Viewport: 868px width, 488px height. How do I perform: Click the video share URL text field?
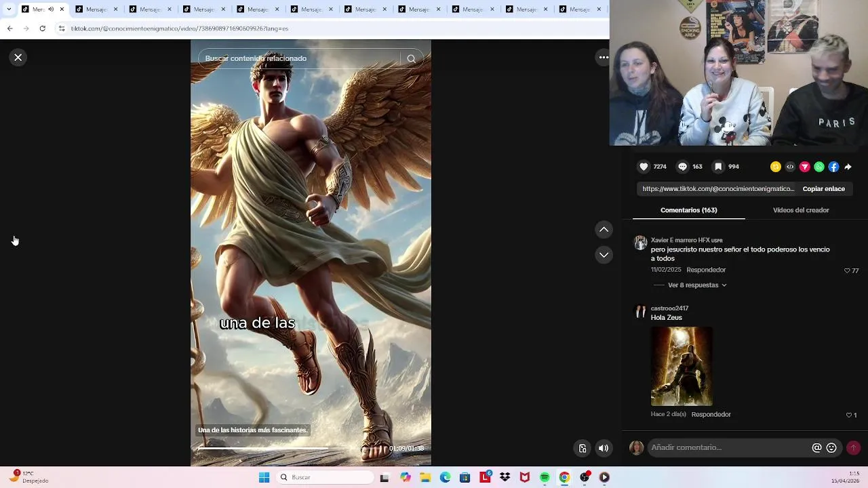click(717, 189)
